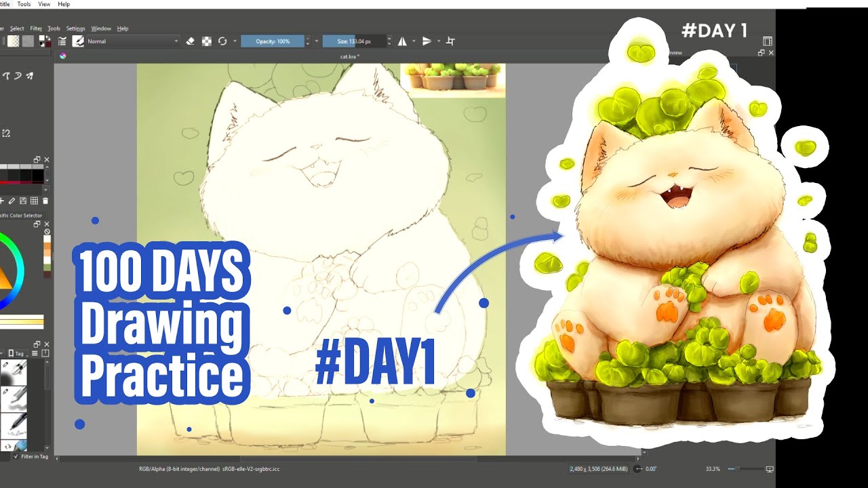Open horizontal mirror options arrow
This screenshot has width=868, height=488.
coord(414,41)
